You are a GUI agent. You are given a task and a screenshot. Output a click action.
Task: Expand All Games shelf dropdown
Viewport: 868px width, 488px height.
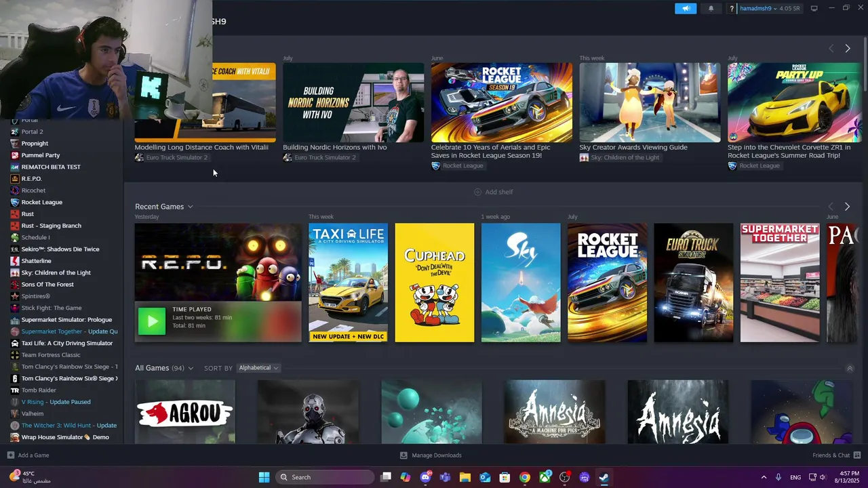[x=191, y=368]
